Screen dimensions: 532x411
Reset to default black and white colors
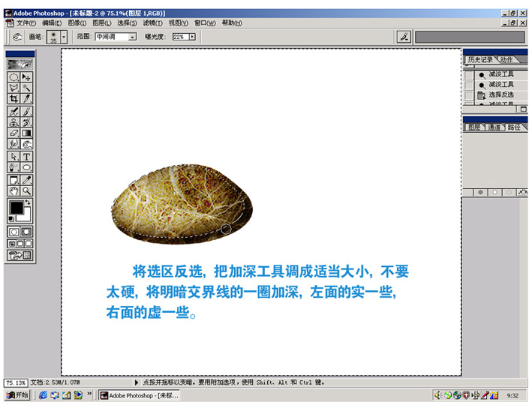[11, 219]
